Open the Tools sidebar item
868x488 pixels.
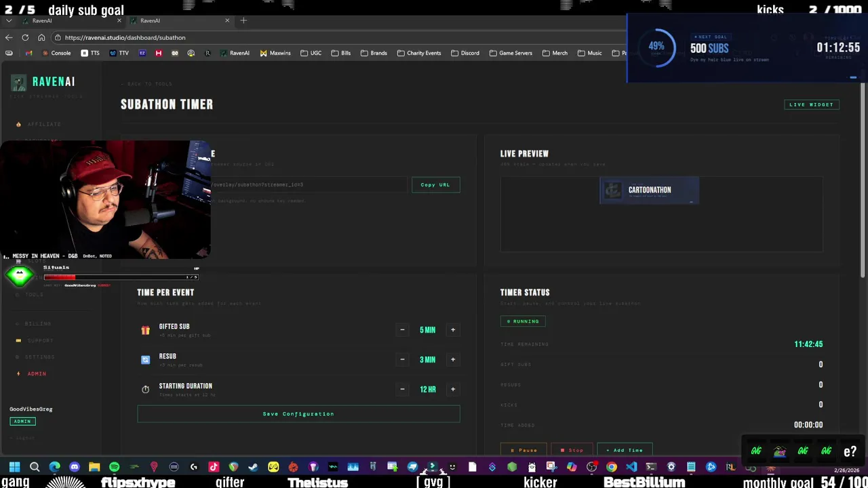pyautogui.click(x=30, y=295)
